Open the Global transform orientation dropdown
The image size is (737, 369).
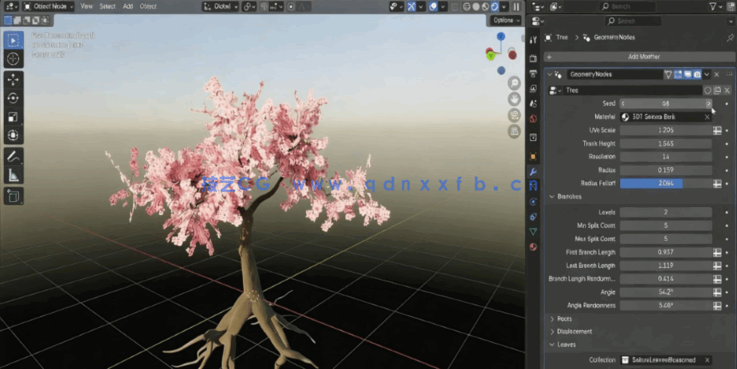tap(220, 7)
